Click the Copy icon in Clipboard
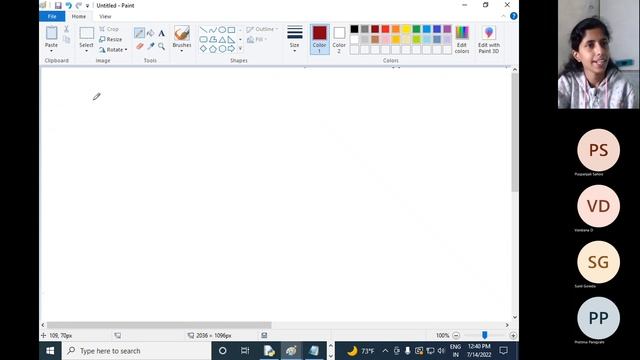 66,39
